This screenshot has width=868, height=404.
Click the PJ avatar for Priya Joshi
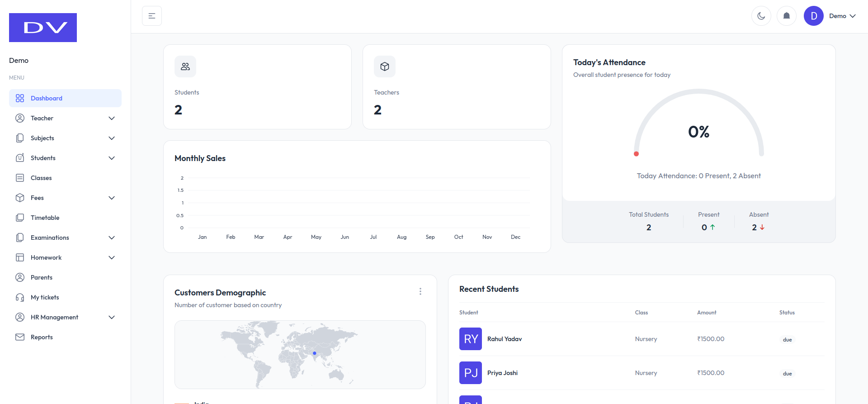tap(471, 373)
